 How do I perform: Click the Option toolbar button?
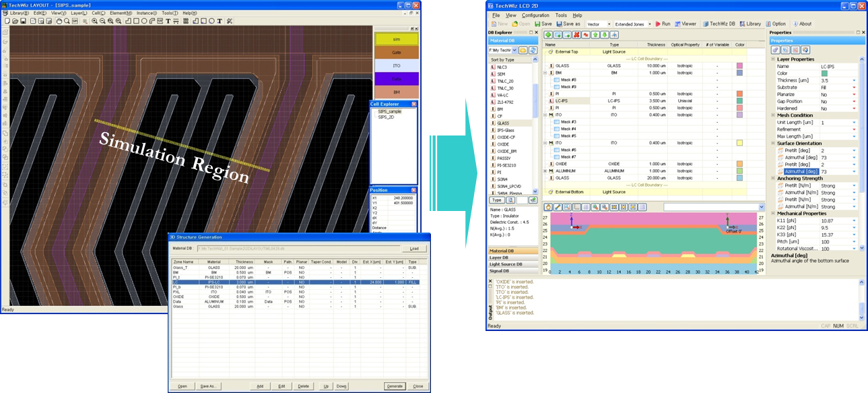[775, 24]
